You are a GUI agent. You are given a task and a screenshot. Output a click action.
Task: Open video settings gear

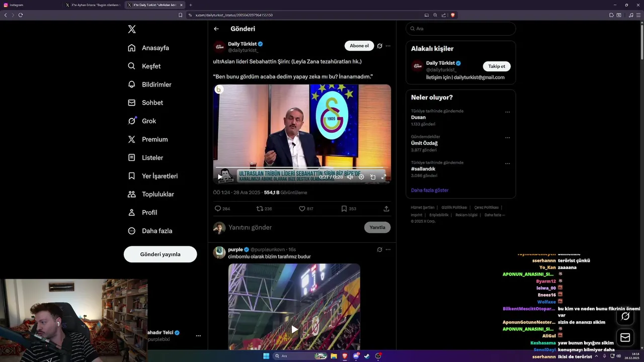tap(361, 177)
